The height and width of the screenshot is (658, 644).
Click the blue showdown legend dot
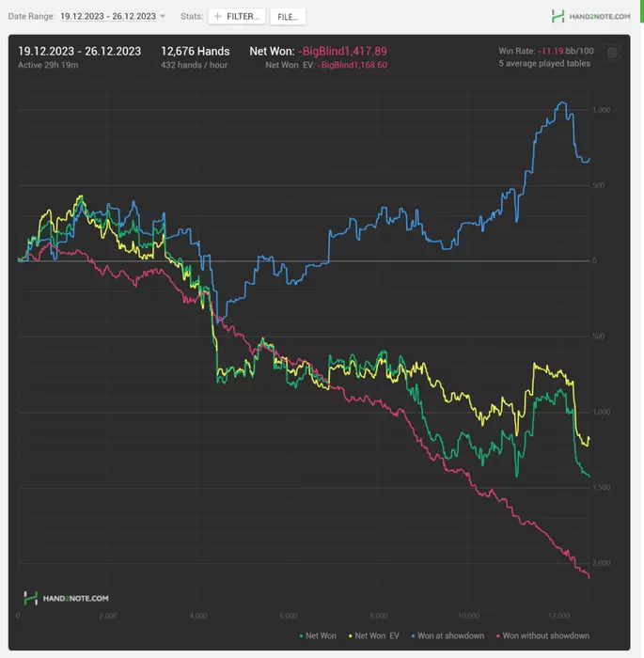[x=413, y=636]
